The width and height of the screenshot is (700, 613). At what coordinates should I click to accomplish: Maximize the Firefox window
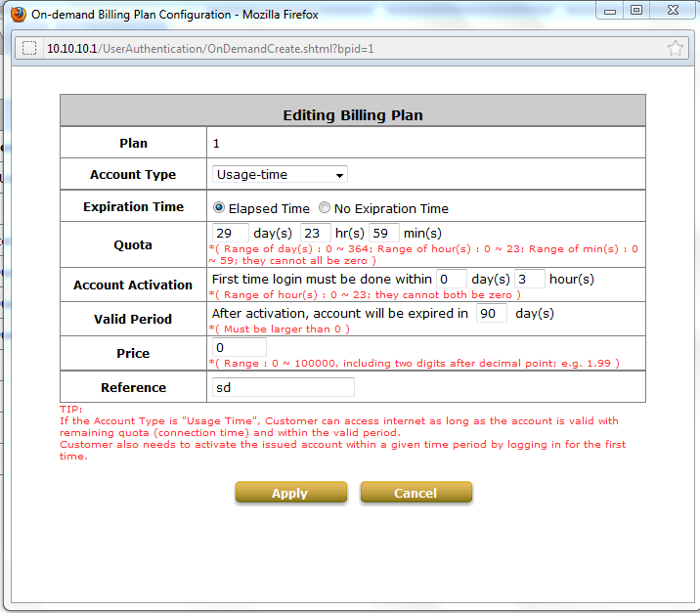pyautogui.click(x=636, y=11)
